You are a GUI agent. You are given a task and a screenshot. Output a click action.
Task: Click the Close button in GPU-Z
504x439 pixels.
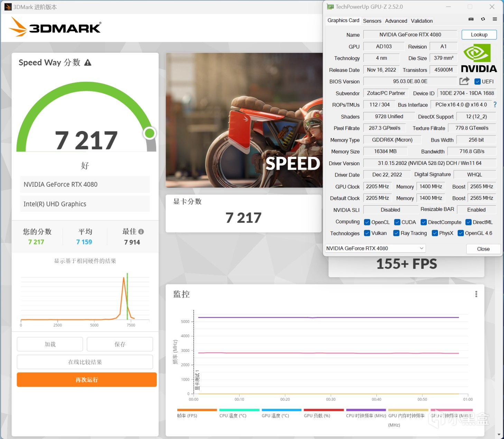[483, 249]
